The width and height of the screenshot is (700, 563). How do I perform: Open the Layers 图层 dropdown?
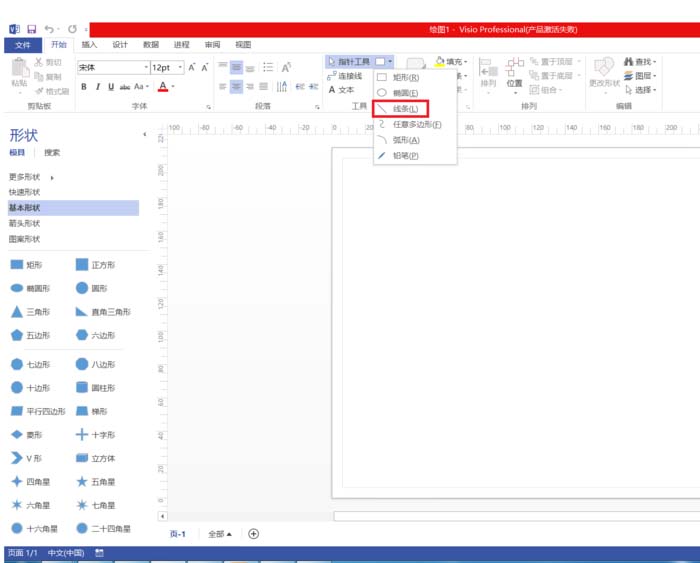coord(640,75)
